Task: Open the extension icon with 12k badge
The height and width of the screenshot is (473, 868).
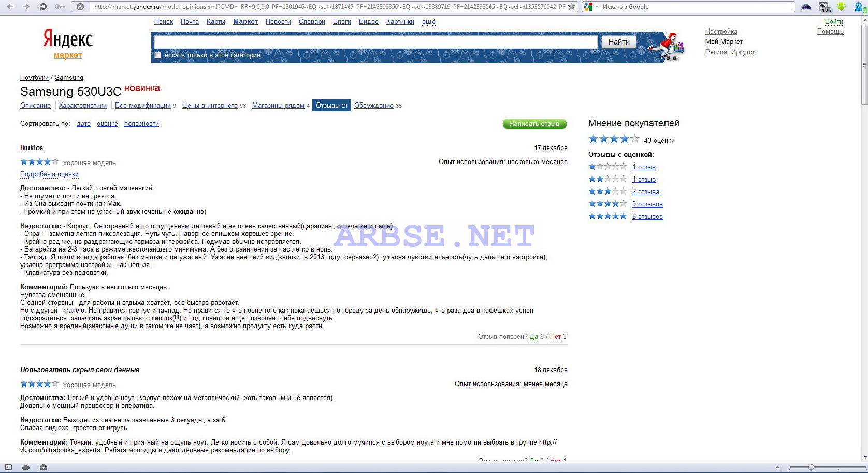Action: pyautogui.click(x=825, y=7)
